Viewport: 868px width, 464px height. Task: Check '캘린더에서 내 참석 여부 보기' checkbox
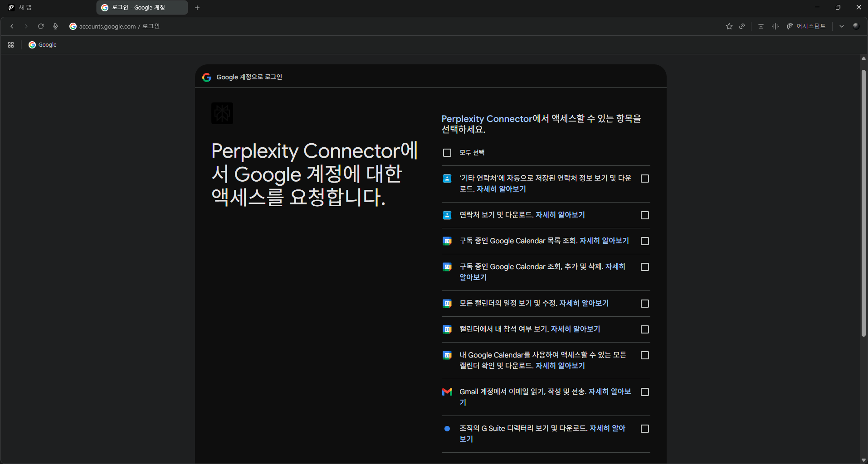(645, 329)
